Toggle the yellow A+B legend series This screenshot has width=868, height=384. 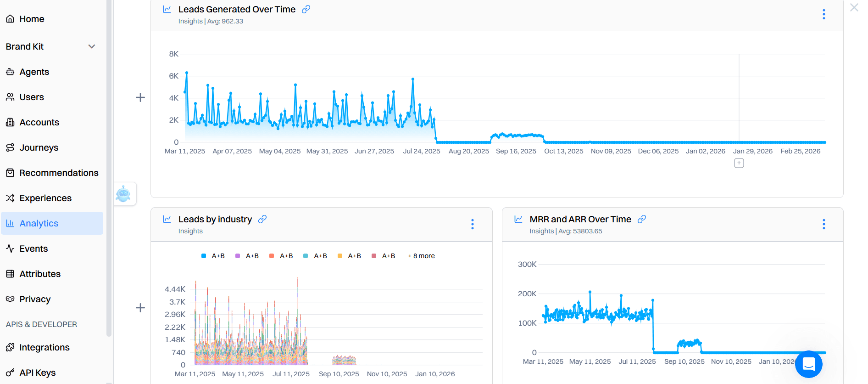coord(350,256)
